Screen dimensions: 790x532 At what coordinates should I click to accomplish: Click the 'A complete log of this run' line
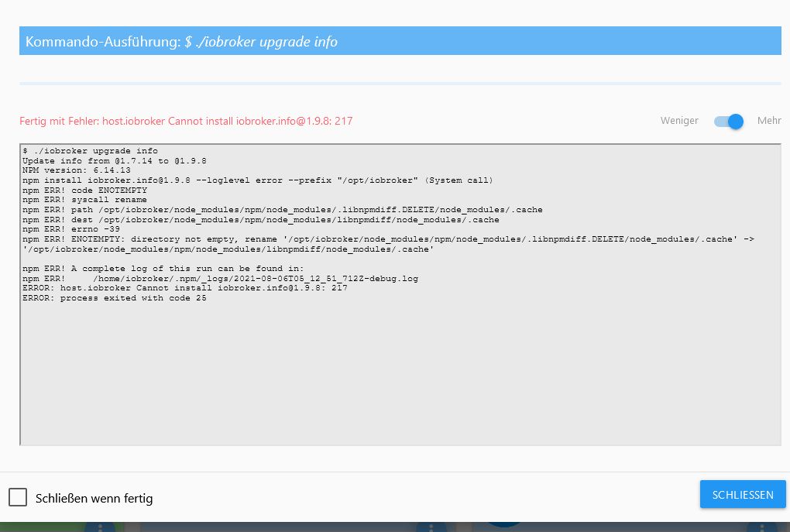tap(163, 269)
